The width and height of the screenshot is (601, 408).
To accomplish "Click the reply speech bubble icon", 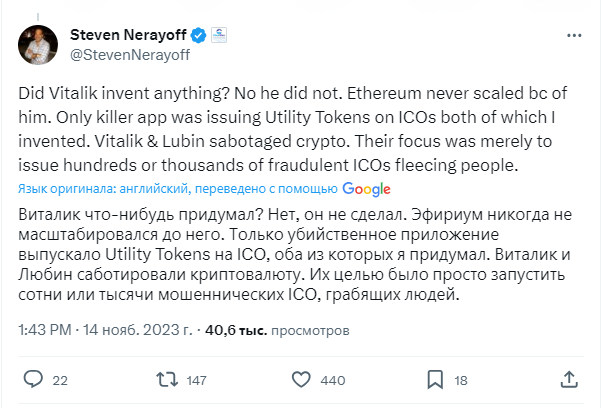I will coord(34,380).
